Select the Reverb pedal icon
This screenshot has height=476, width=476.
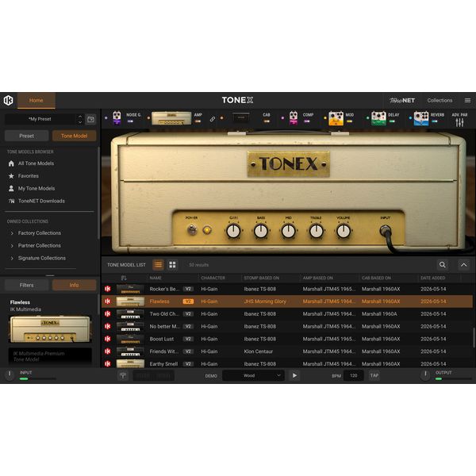click(x=421, y=118)
